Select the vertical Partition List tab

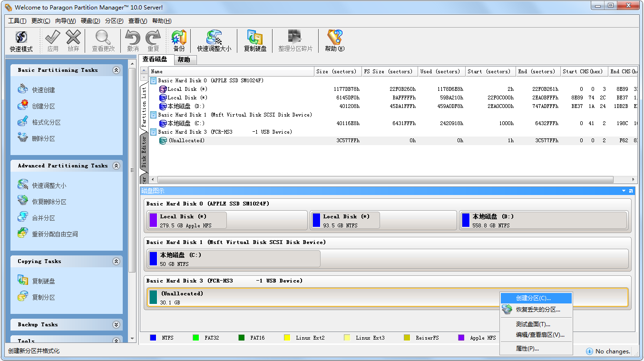tap(144, 107)
